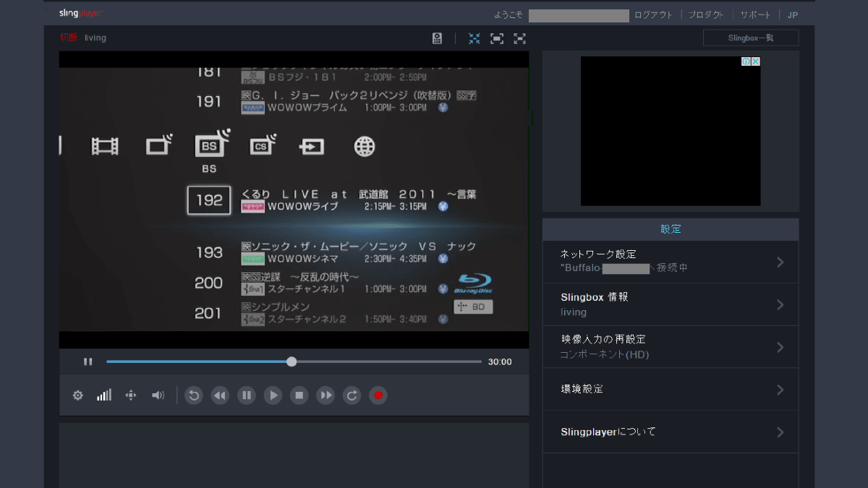
Task: Select the shrink-to-normal view icon
Action: [475, 38]
